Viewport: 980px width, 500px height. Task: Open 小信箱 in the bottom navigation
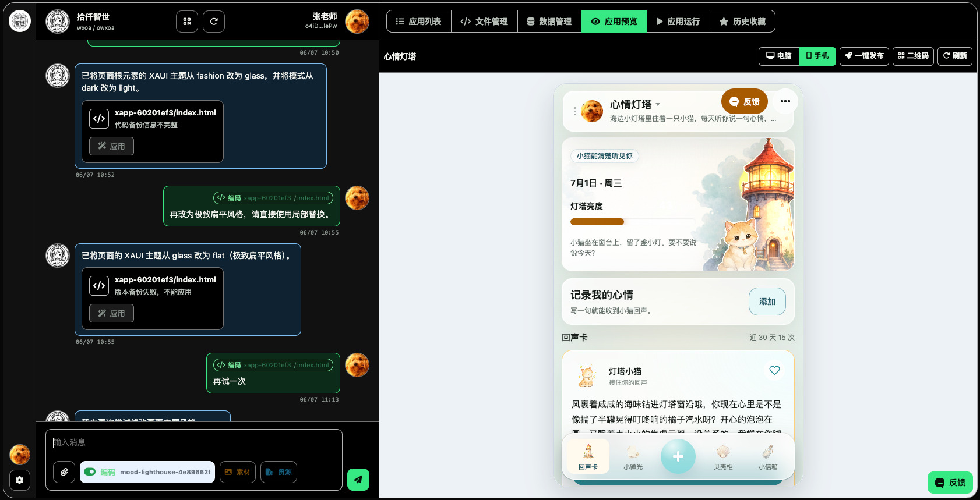pyautogui.click(x=768, y=458)
